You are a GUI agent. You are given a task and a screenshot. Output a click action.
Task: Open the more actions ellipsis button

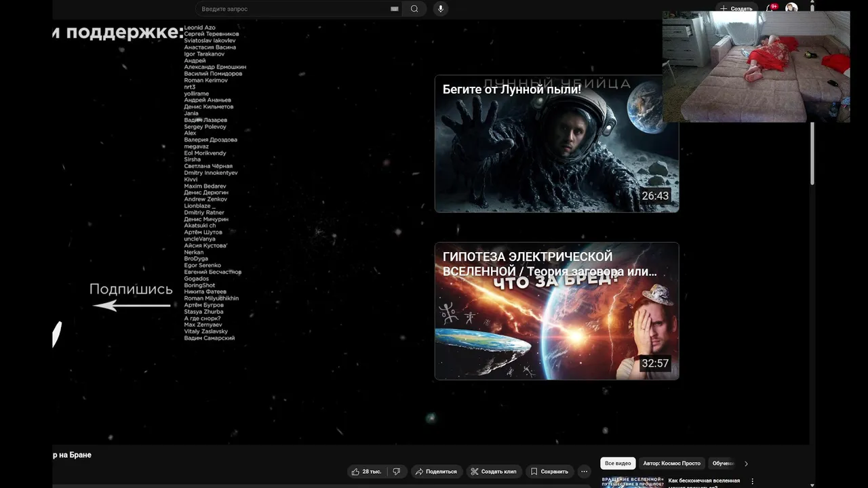coord(584,472)
